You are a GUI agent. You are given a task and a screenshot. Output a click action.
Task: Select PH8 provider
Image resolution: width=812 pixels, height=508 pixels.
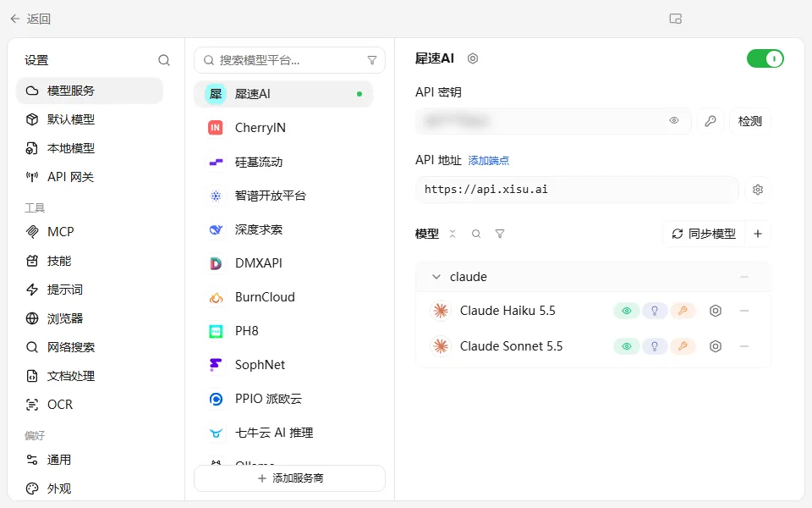coord(284,331)
